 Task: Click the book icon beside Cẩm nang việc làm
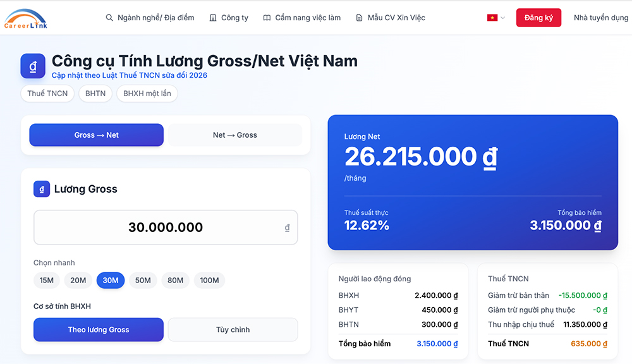point(267,18)
